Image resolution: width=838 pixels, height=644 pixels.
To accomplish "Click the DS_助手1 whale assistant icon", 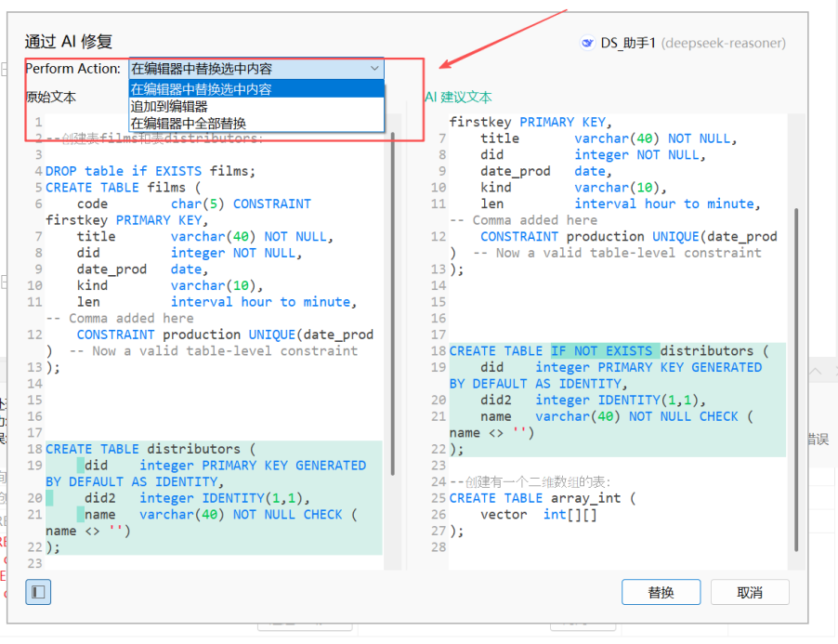I will coord(587,43).
